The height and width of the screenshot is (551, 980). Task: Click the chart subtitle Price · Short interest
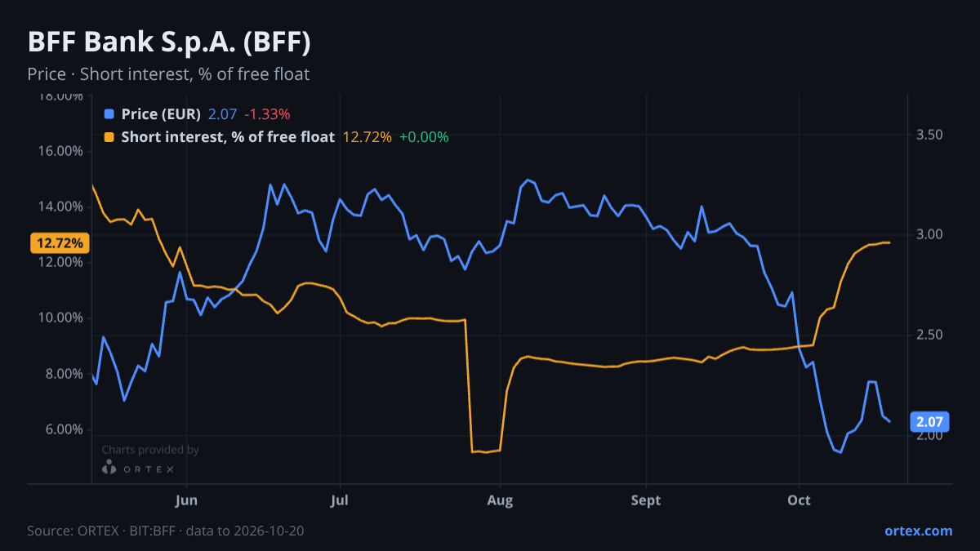point(168,74)
